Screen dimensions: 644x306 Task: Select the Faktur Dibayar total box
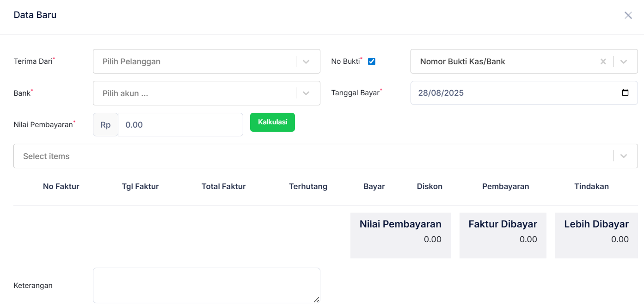pos(503,235)
